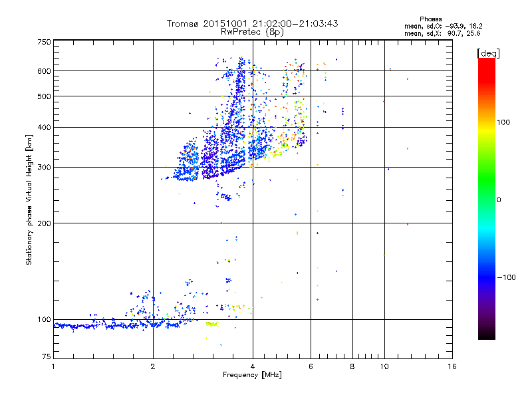Screen dimensions: 532x399
Task: Click the colorbar tick label '100'
Action: 503,122
